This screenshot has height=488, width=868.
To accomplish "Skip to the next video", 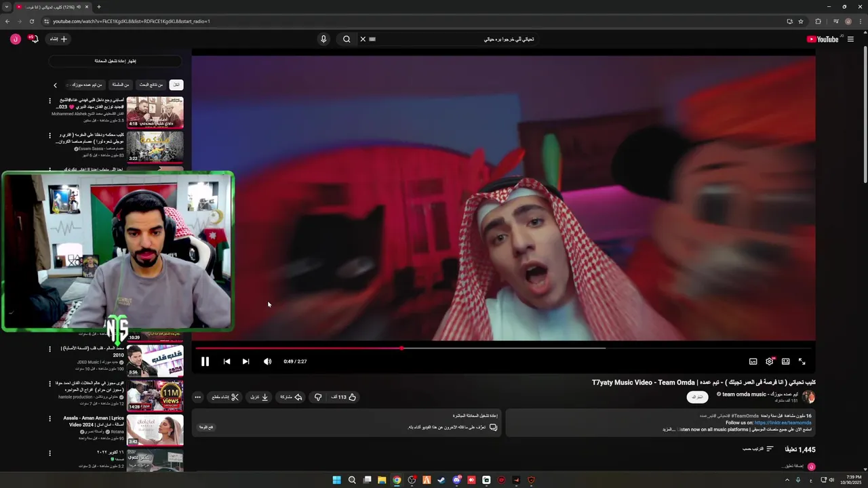I will [x=245, y=361].
